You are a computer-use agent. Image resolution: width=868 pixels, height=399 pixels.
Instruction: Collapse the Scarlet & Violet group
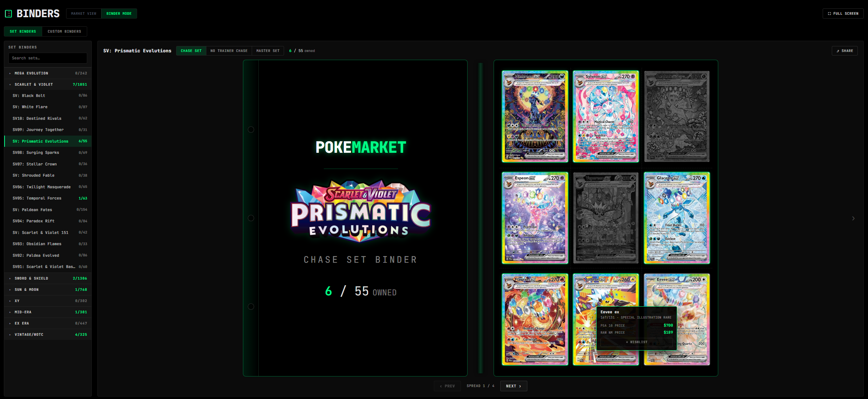click(48, 85)
